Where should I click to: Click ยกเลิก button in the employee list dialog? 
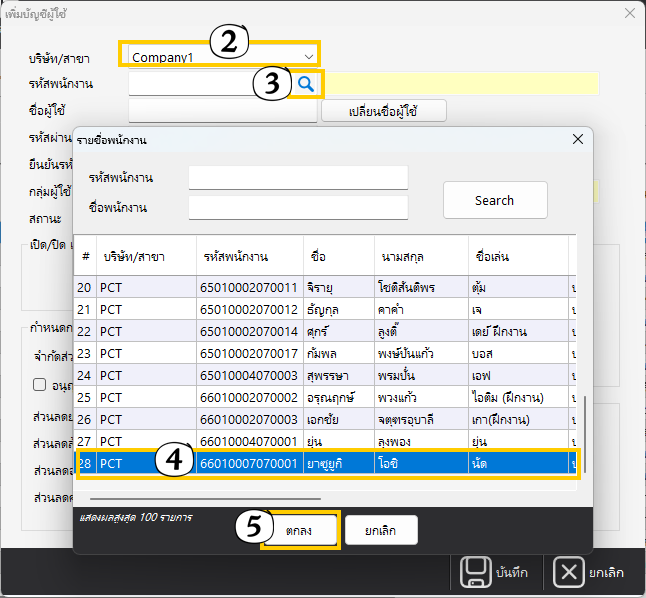[x=381, y=531]
